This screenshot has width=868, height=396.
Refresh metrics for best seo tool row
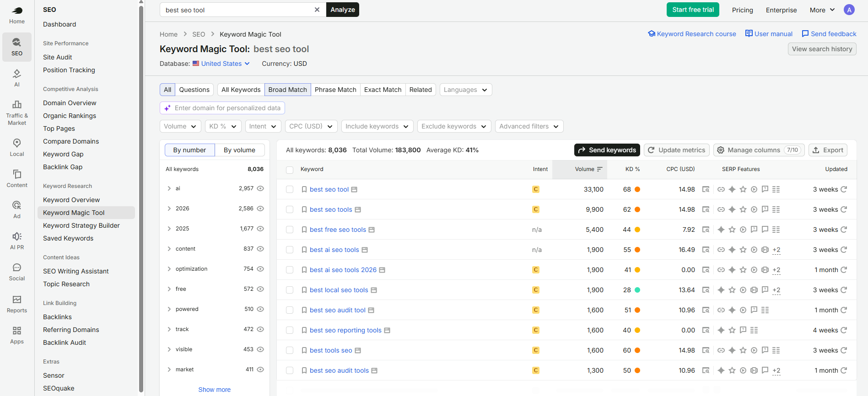tap(844, 189)
